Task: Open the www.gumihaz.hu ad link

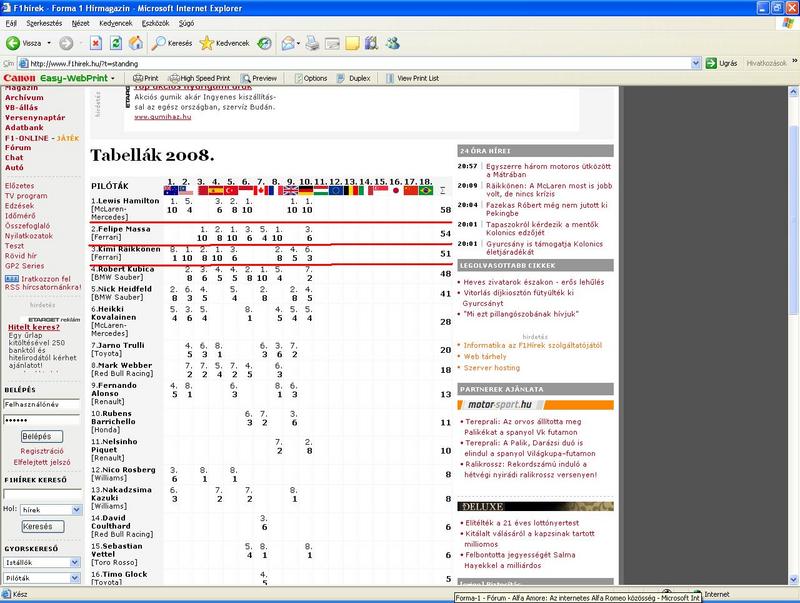Action: [x=163, y=117]
